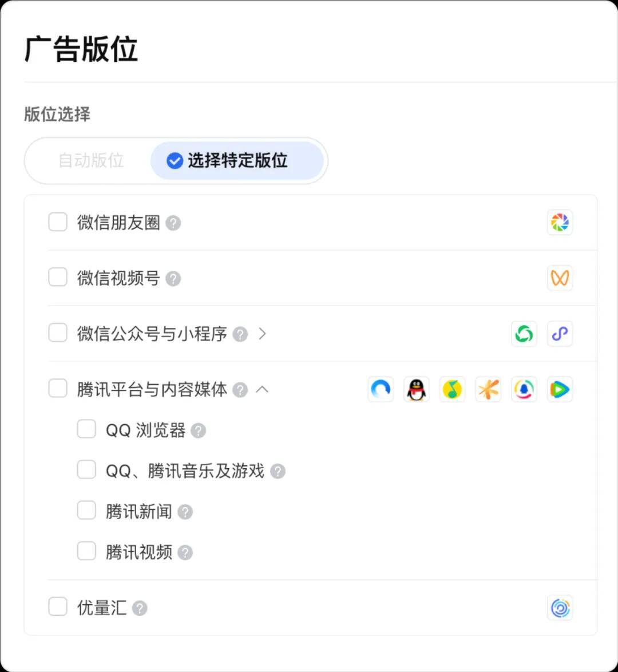Viewport: 618px width, 672px height.
Task: Click the QQ penguin icon
Action: (x=416, y=389)
